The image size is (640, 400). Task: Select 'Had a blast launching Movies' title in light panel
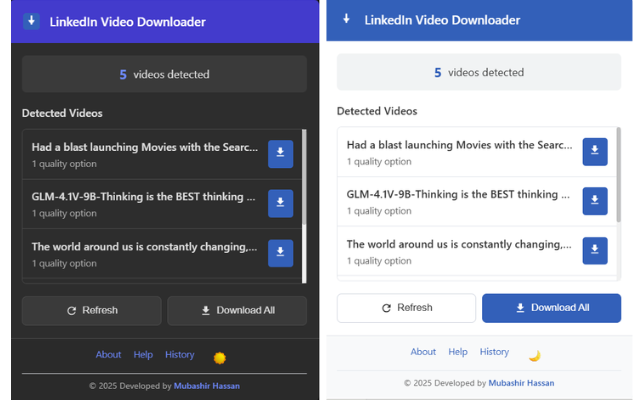(x=460, y=145)
